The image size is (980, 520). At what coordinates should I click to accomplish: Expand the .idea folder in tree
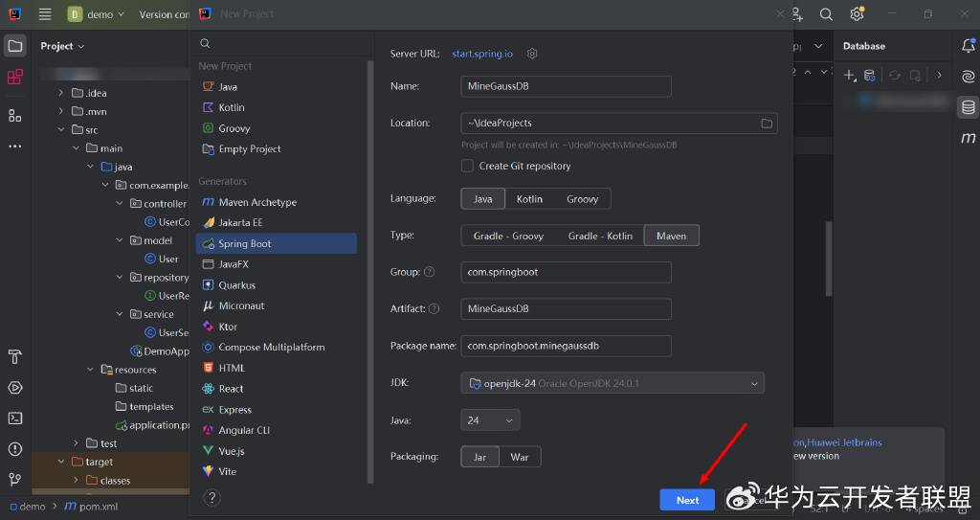[60, 93]
